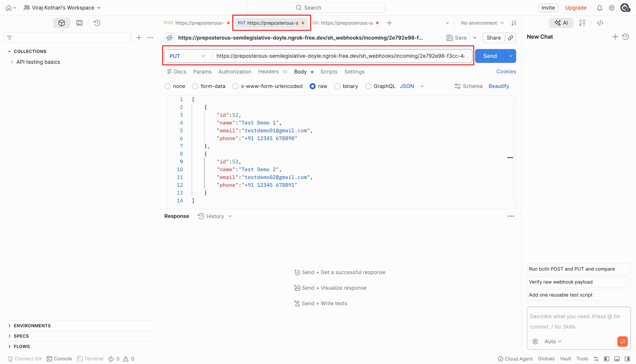Select the raw body option

(312, 86)
